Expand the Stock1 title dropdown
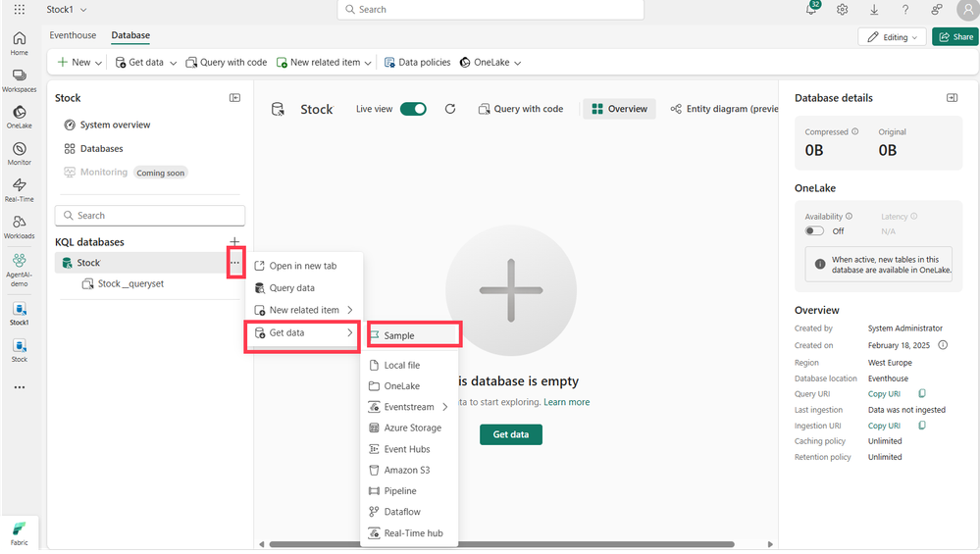Screen dimensions: 980x554 pyautogui.click(x=83, y=10)
